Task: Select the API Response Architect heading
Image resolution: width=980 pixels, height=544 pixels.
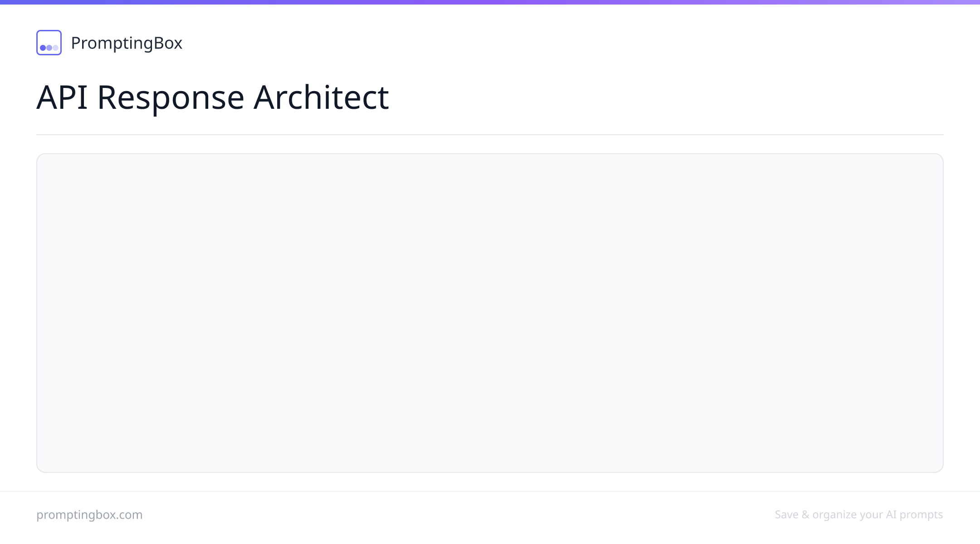Action: point(213,97)
